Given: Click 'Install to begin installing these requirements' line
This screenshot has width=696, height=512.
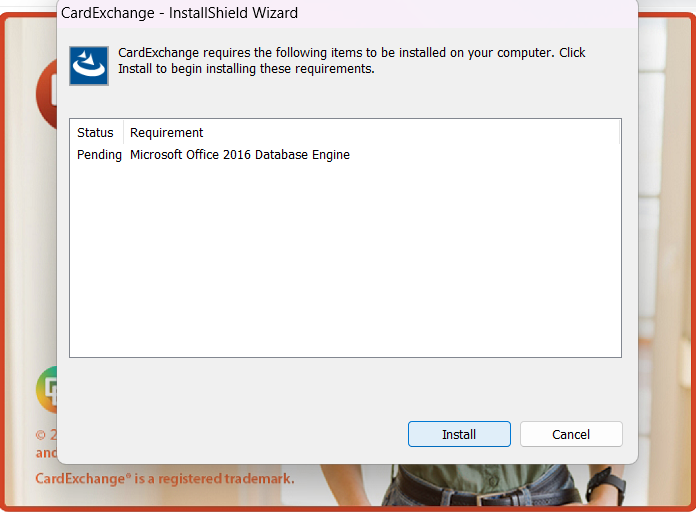Looking at the screenshot, I should (x=246, y=69).
